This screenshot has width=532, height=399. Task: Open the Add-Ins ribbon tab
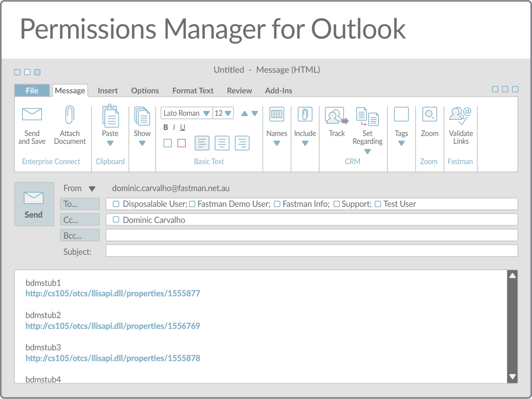point(278,90)
